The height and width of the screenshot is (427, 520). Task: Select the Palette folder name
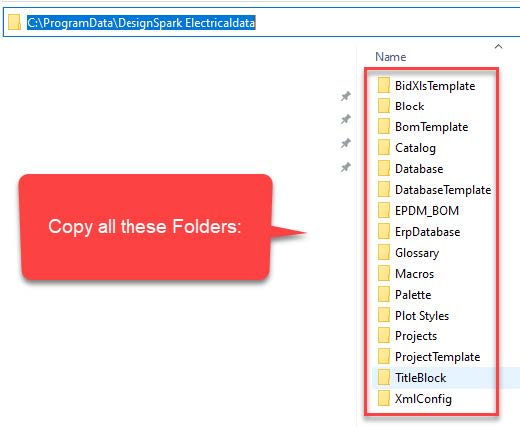pos(413,295)
